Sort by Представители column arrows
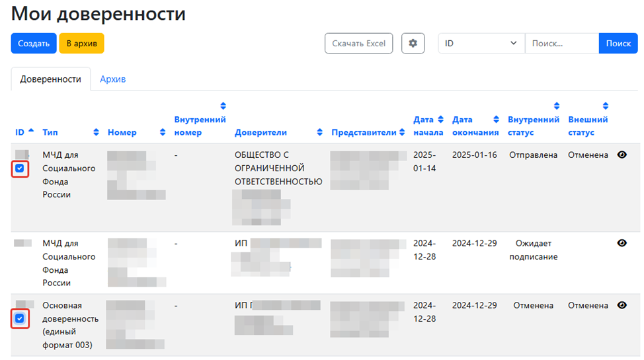The image size is (644, 360). [401, 132]
